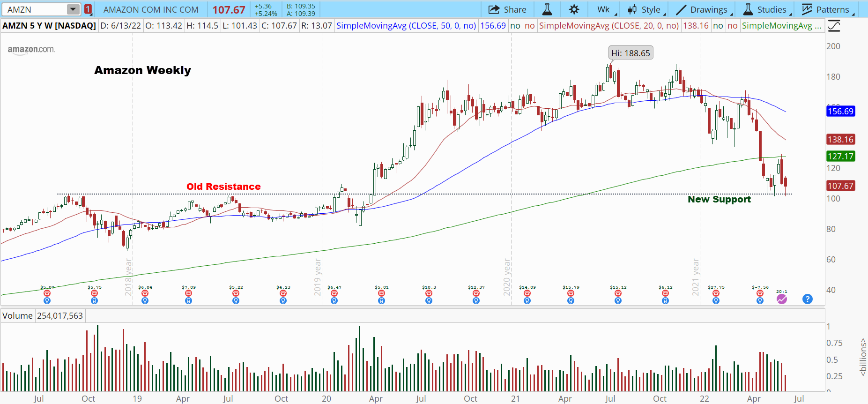868x404 pixels.
Task: Open chart settings gear icon
Action: tap(574, 9)
